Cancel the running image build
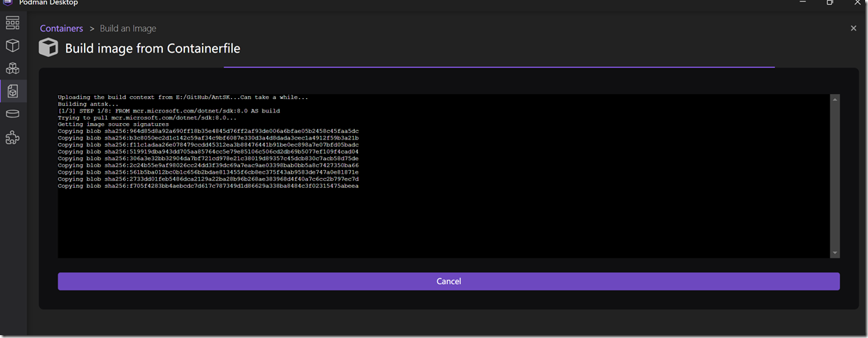The image size is (868, 338). (x=448, y=281)
